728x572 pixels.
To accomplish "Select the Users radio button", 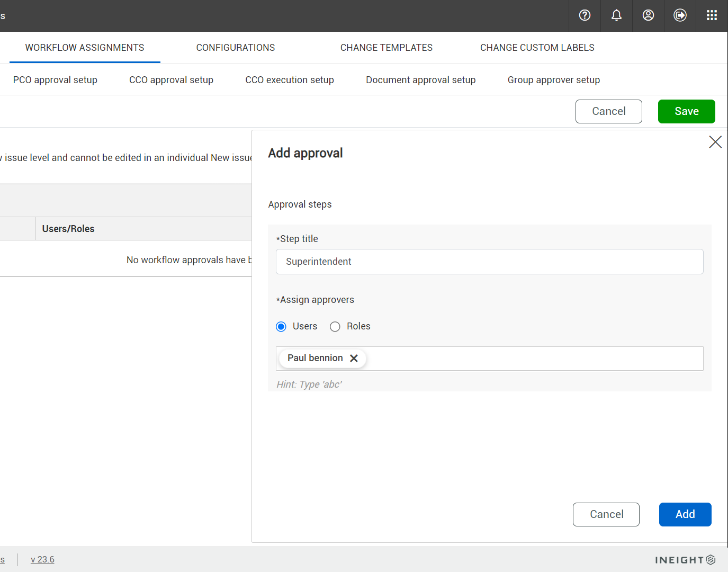I will pos(281,326).
